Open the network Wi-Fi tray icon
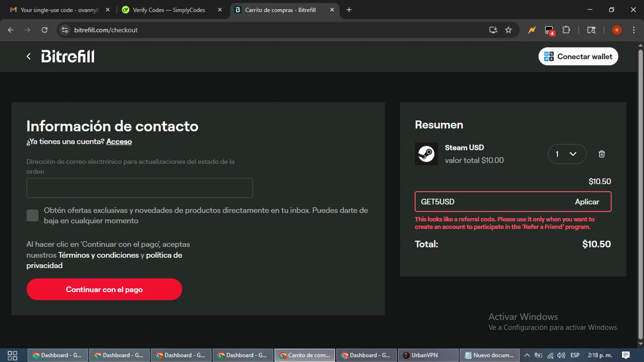644x362 pixels. pos(550,355)
